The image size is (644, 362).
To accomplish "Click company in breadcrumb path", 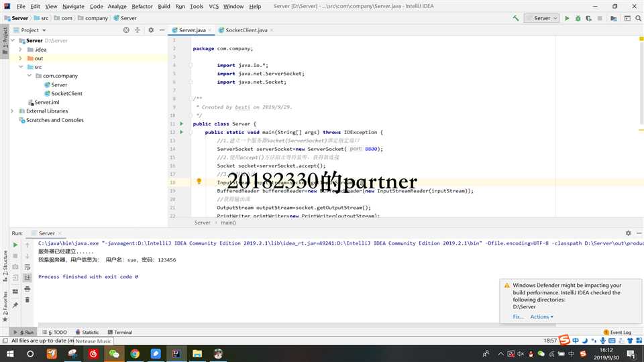I will (97, 18).
